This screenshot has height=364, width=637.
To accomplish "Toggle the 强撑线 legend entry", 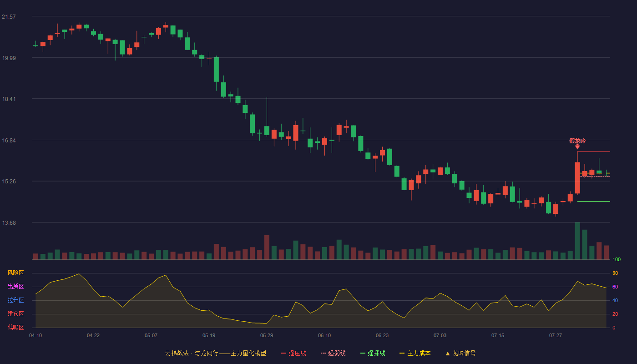I will (x=373, y=353).
